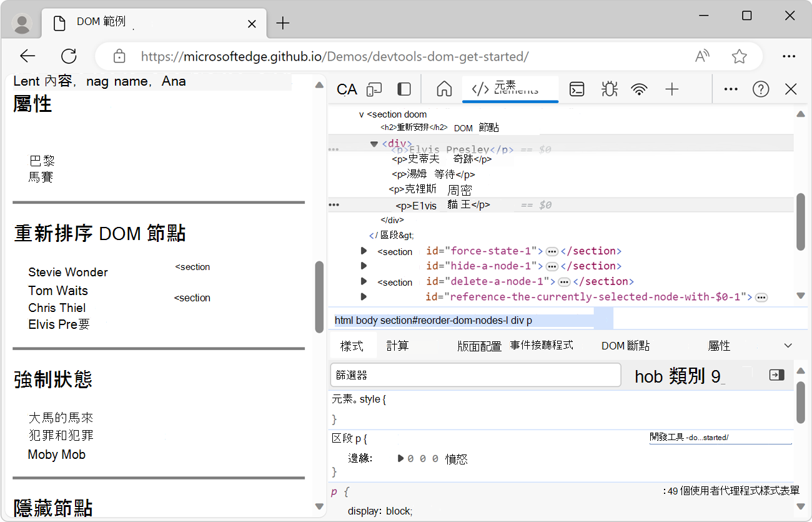Collapse the top section node in the DOM tree
812x522 pixels.
point(361,114)
